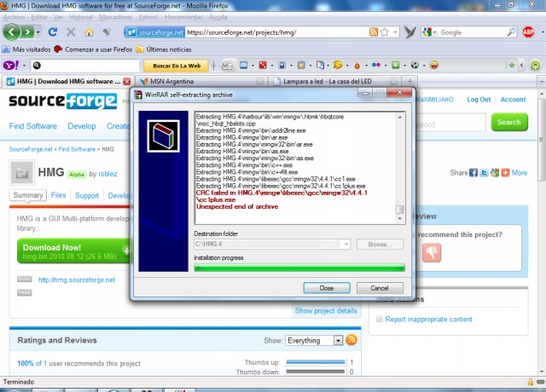The height and width of the screenshot is (392, 546).
Task: Bookmark page with star icon
Action: (385, 32)
